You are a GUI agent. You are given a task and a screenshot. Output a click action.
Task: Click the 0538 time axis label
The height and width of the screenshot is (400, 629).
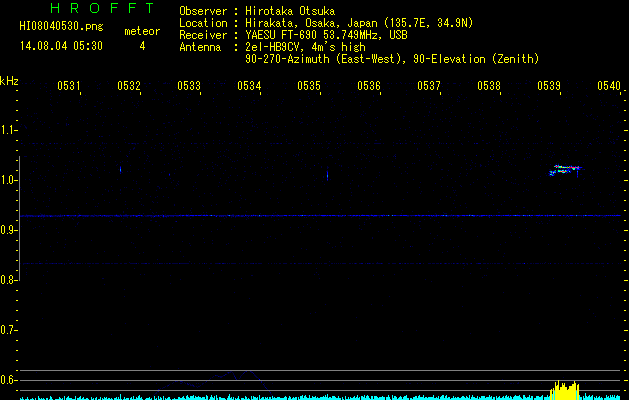[489, 85]
